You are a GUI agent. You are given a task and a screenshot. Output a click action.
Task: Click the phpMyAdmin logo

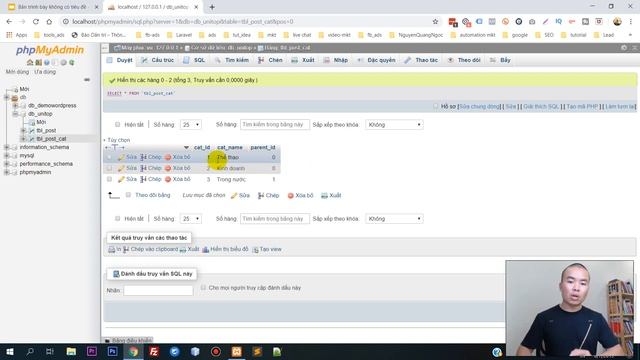click(x=50, y=50)
